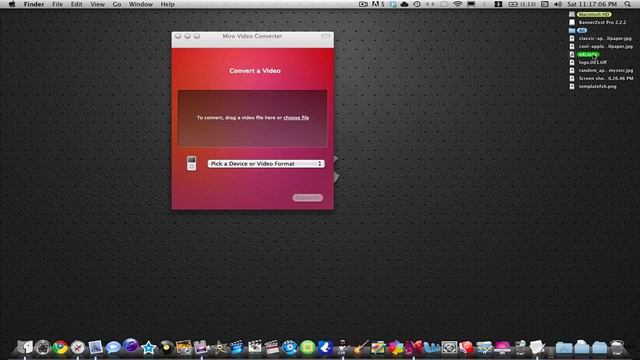Open the green round app icon in dock
Image resolution: width=640 pixels, height=360 pixels.
coord(307,348)
